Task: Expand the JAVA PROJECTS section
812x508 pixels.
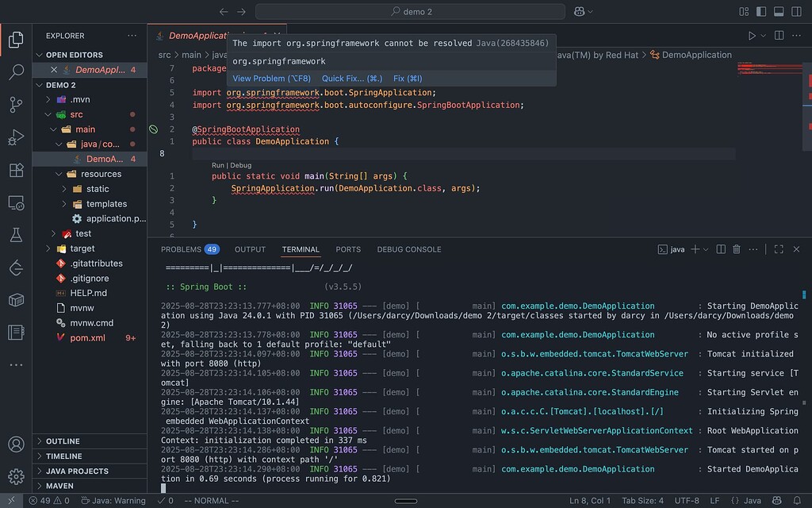Action: point(90,471)
